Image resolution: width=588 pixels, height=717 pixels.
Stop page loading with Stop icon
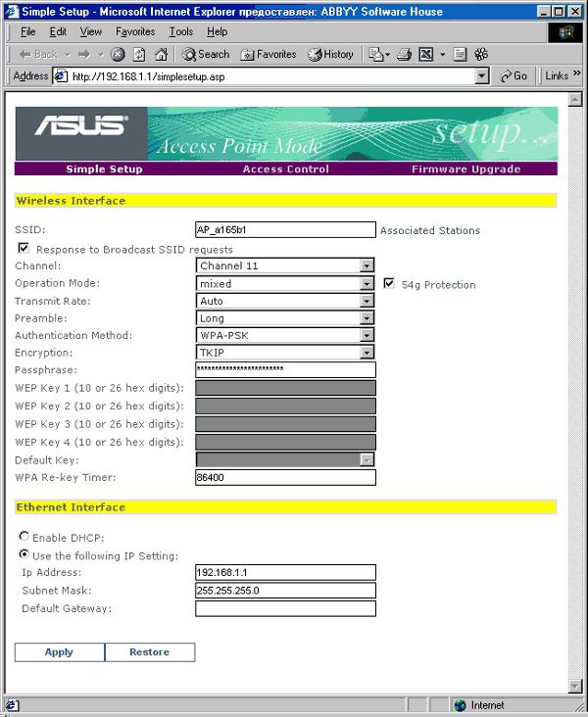pyautogui.click(x=118, y=55)
